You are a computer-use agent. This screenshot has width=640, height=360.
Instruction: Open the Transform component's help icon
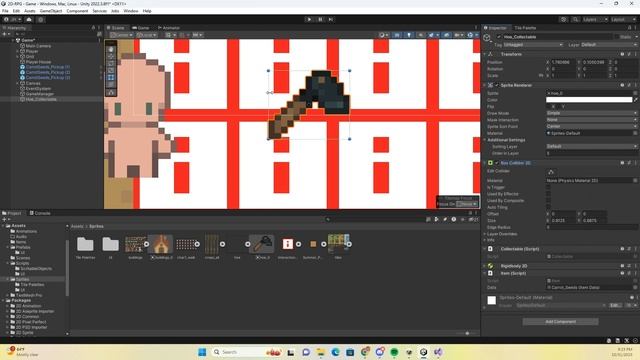click(622, 54)
